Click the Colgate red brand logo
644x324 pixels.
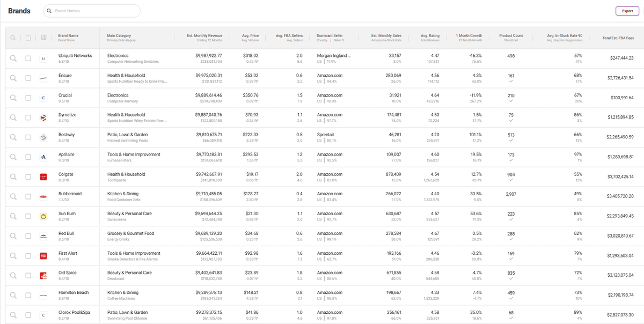click(43, 176)
